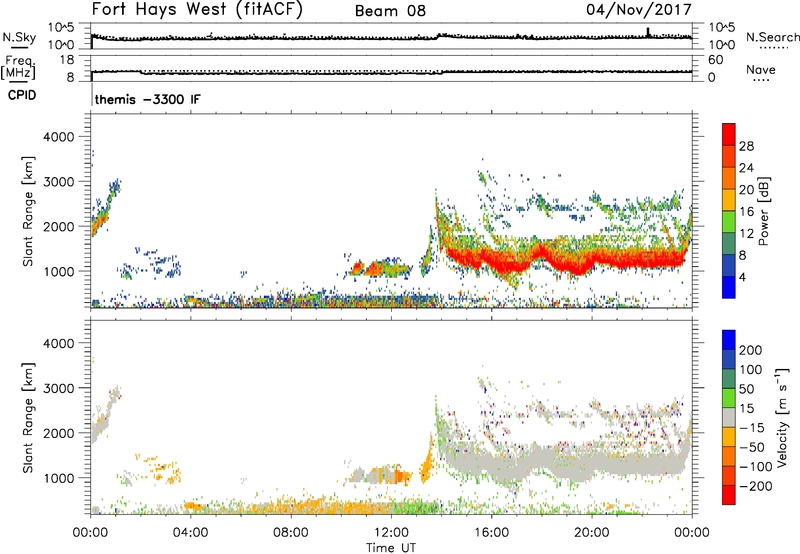Click the '200' label on the velocity colorbar
This screenshot has height=554, width=800.
click(751, 350)
